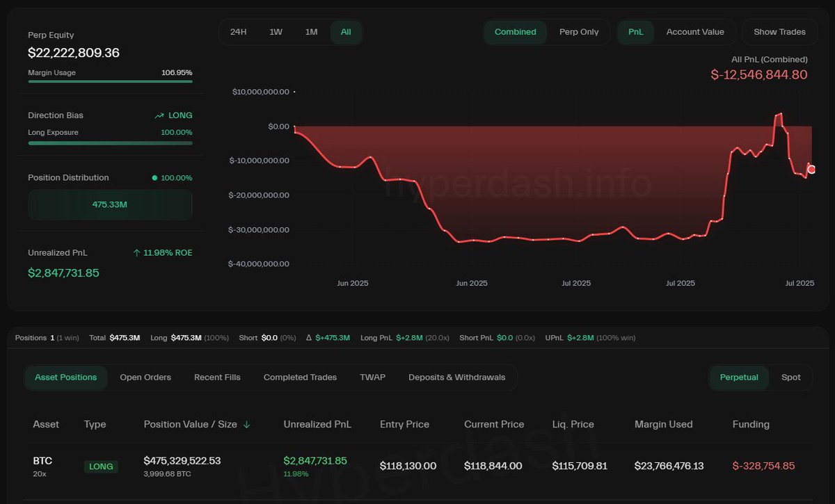The height and width of the screenshot is (504, 835).
Task: Click the BTC asset name
Action: pyautogui.click(x=42, y=461)
